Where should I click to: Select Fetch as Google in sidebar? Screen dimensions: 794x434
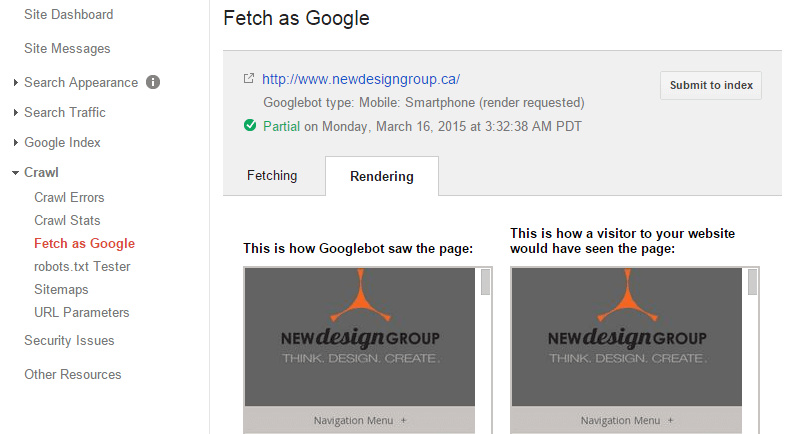(85, 244)
